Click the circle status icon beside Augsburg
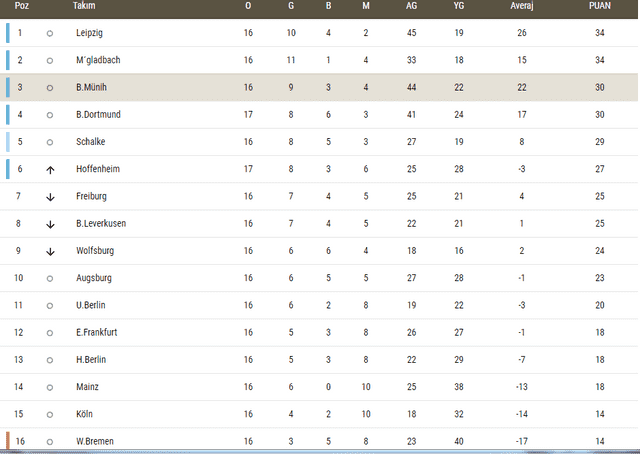 tap(50, 278)
